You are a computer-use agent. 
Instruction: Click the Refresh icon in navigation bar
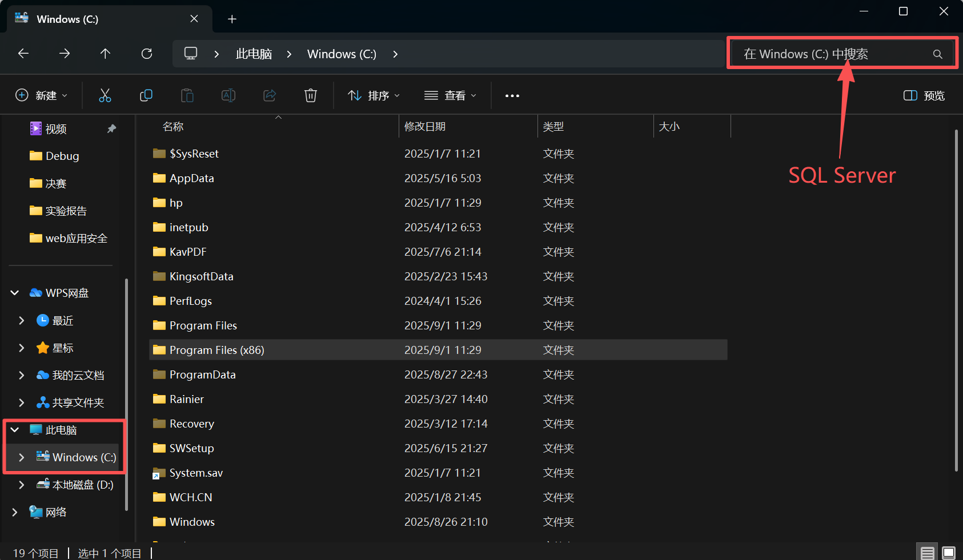pos(147,53)
